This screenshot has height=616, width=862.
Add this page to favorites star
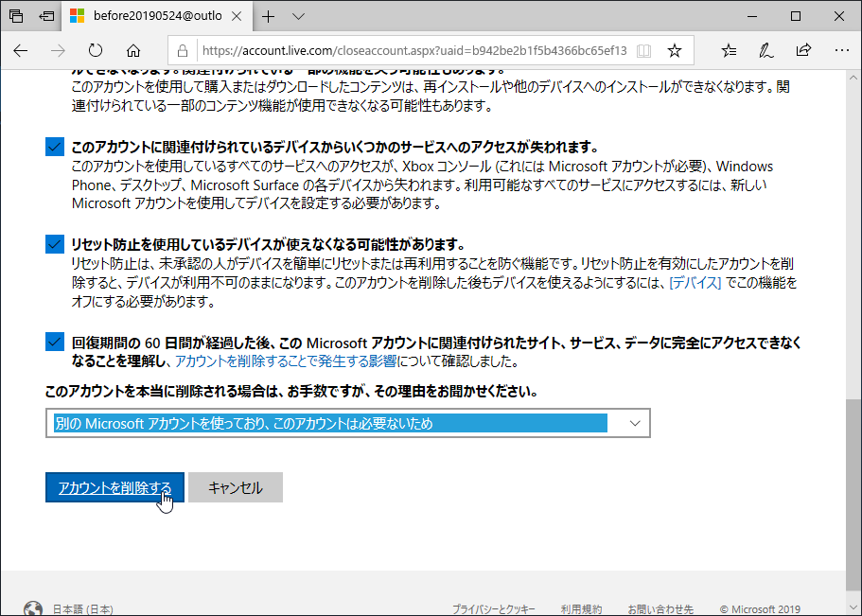(675, 51)
